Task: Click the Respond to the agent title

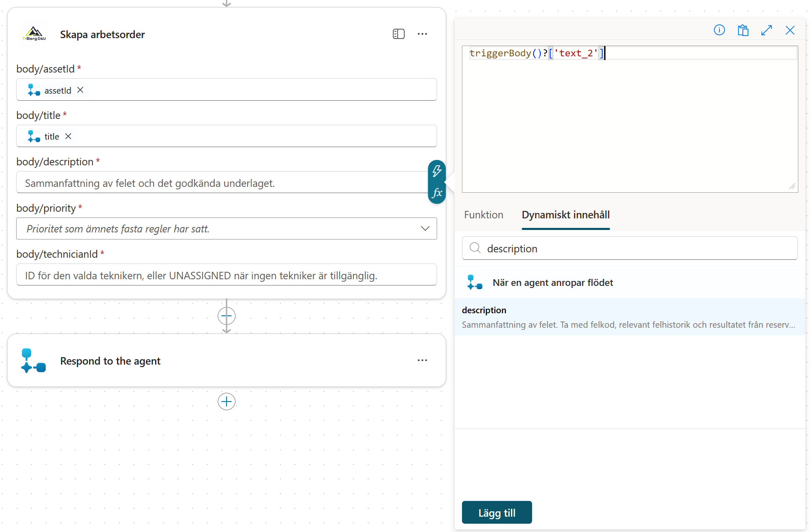Action: [x=110, y=361]
